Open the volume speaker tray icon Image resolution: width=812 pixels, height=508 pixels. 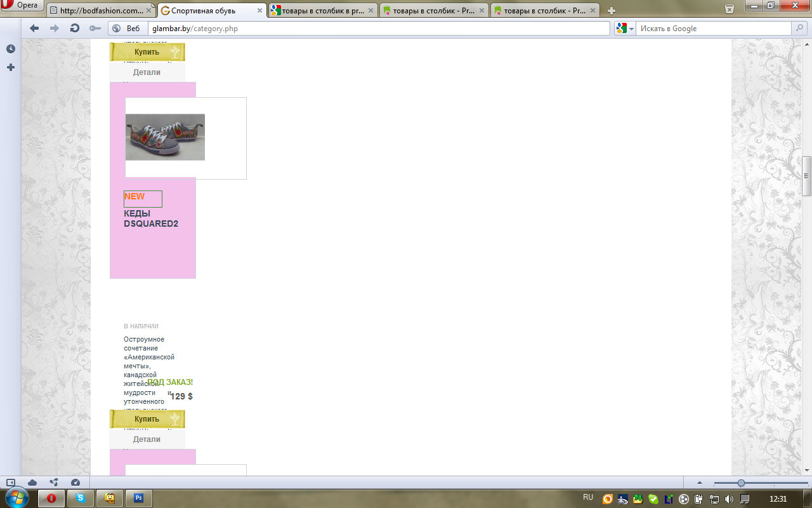[730, 499]
